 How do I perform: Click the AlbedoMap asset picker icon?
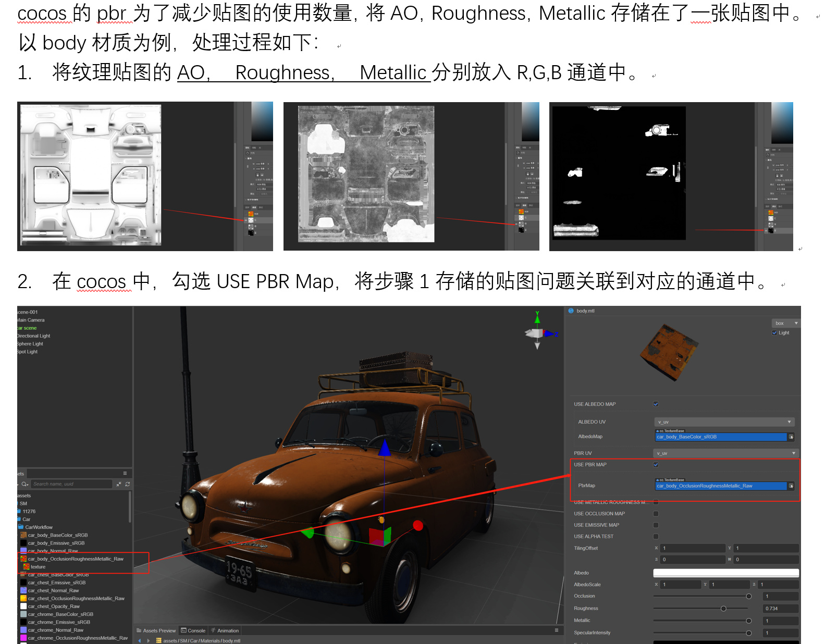click(x=791, y=437)
